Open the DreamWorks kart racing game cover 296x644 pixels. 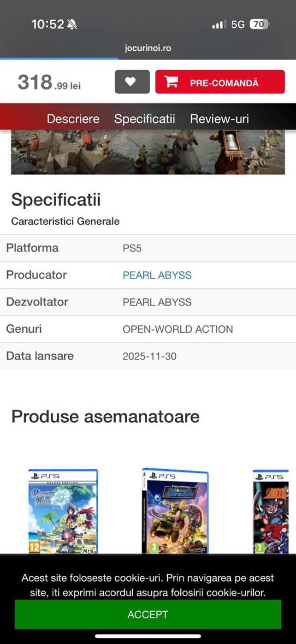click(x=175, y=511)
